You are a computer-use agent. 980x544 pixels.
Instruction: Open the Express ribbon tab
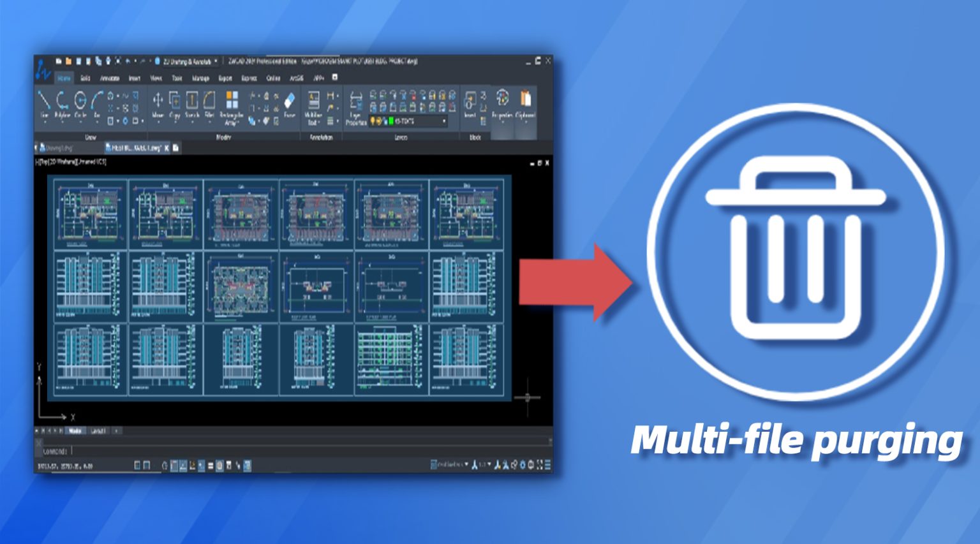249,78
